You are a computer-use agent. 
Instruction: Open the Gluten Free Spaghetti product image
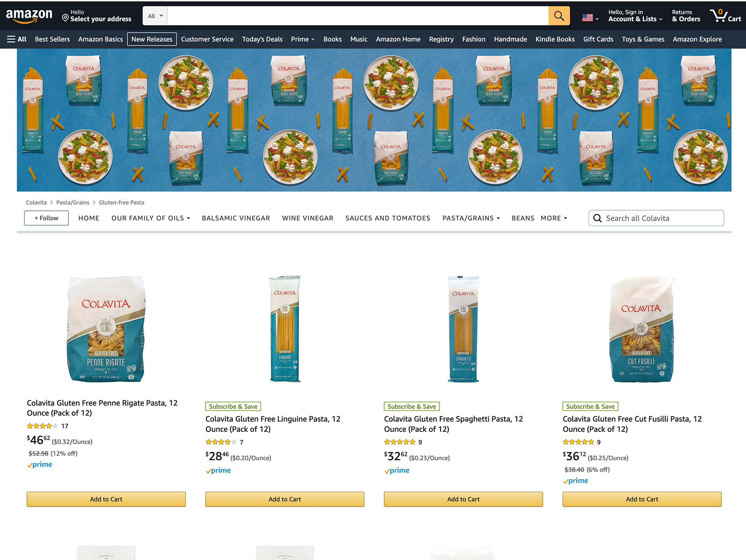pyautogui.click(x=463, y=329)
